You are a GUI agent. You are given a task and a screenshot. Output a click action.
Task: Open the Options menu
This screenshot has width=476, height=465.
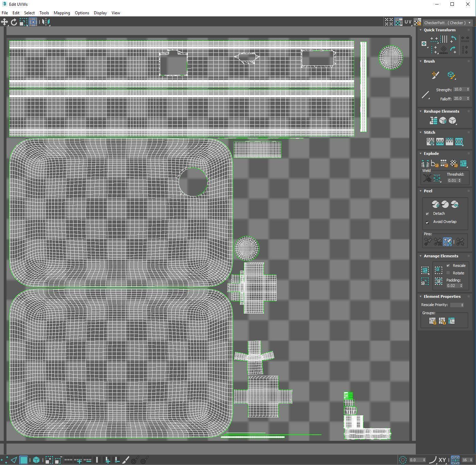click(82, 13)
